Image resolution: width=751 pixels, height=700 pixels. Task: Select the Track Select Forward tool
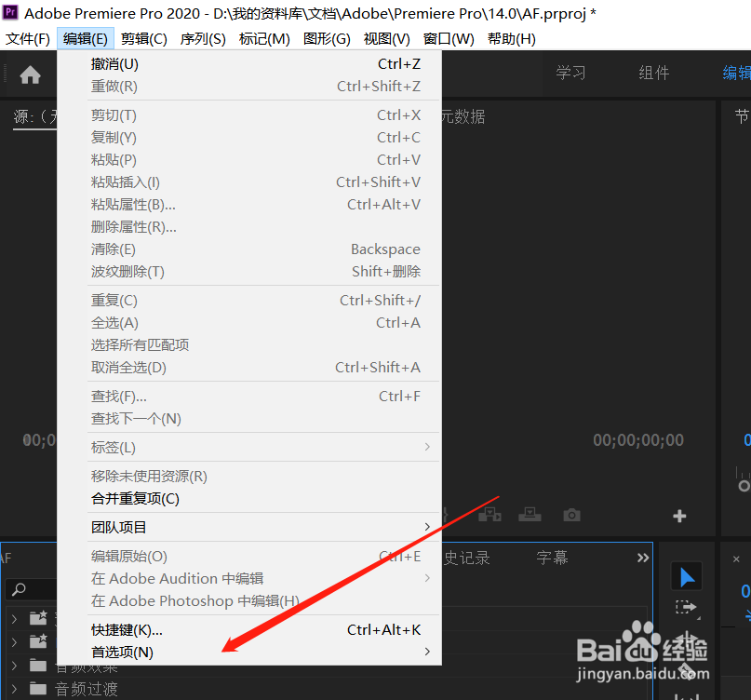tap(687, 608)
